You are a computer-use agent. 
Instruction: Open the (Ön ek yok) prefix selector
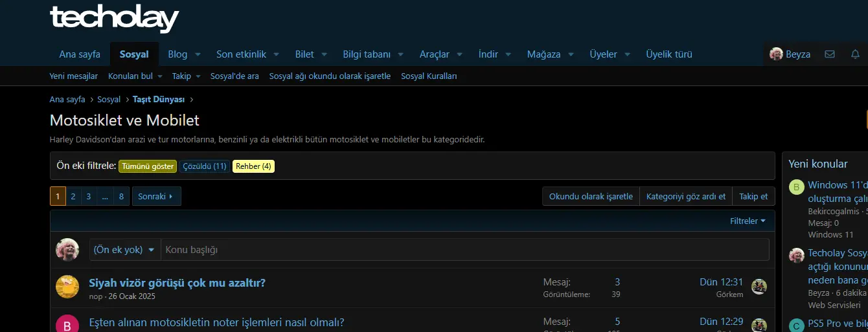click(125, 250)
